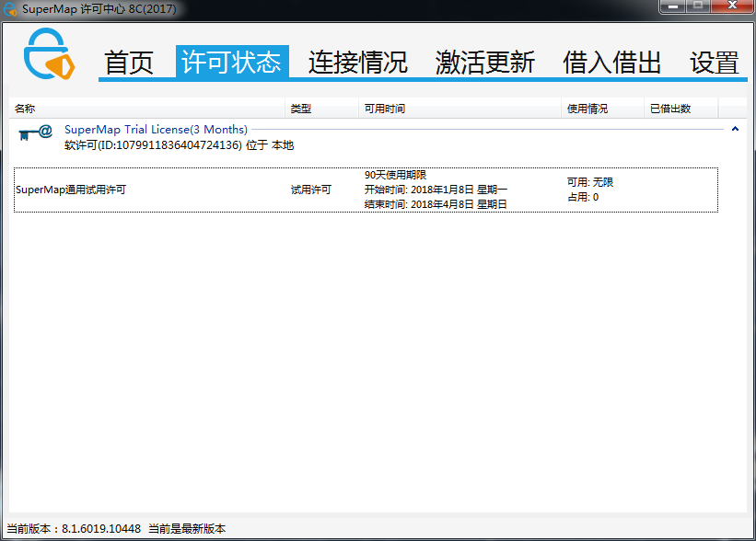Click SuperMap Trial License(3 Months) link
Image resolution: width=756 pixels, height=541 pixels.
coord(156,129)
